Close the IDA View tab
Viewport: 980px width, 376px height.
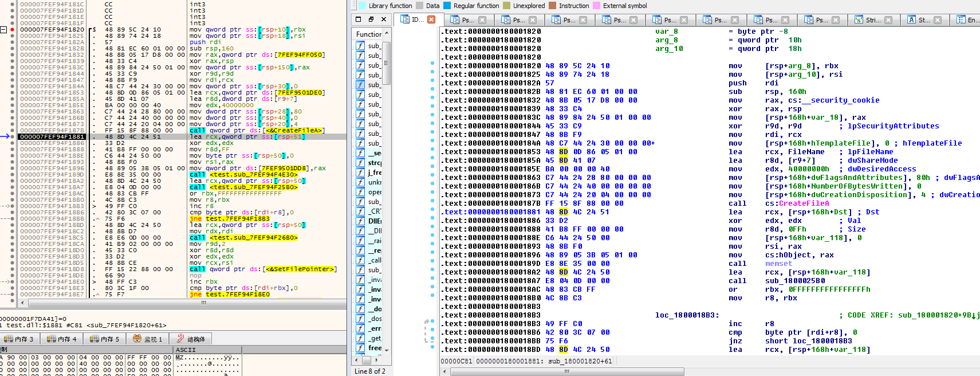tap(431, 19)
